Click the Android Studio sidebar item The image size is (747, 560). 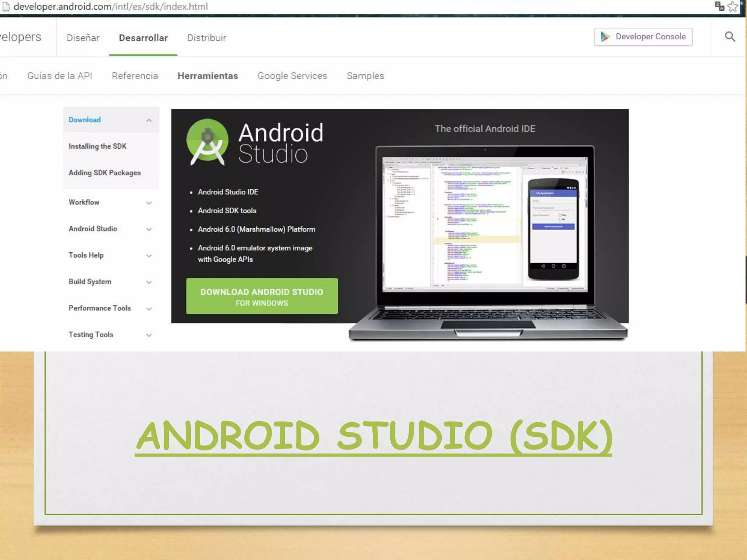[x=93, y=229]
